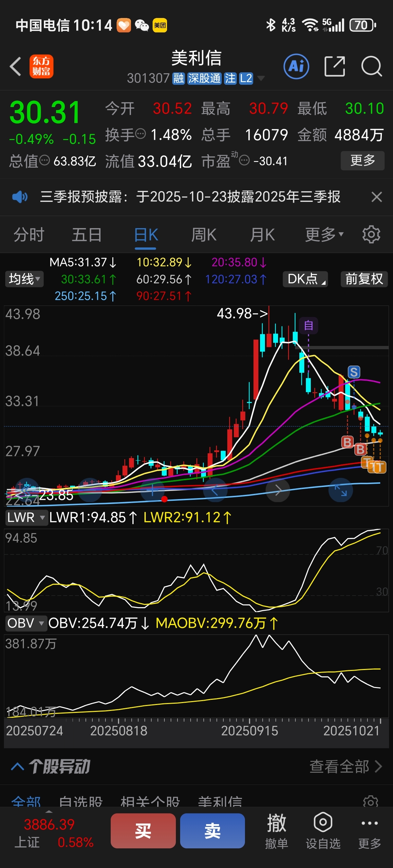Tap the OBV:254.74万 reading
This screenshot has height=868, width=393.
pos(99,623)
